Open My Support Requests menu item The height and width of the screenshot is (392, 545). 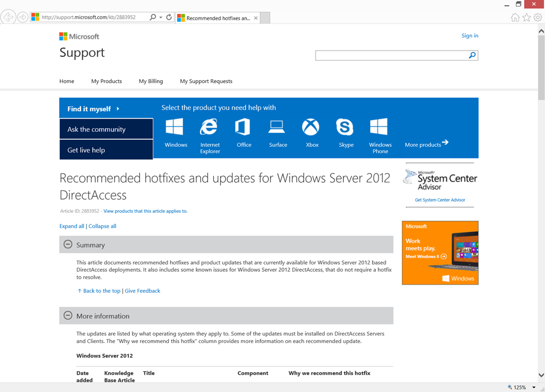tap(206, 81)
